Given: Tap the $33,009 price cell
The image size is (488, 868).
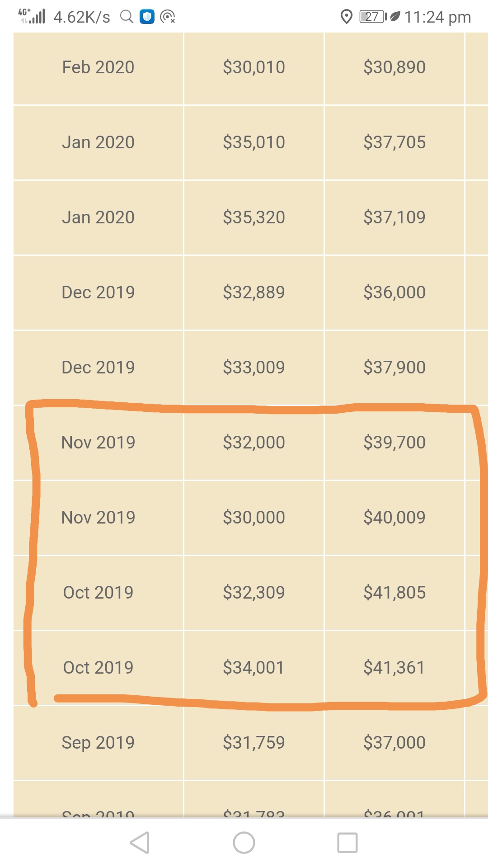Looking at the screenshot, I should (x=253, y=368).
